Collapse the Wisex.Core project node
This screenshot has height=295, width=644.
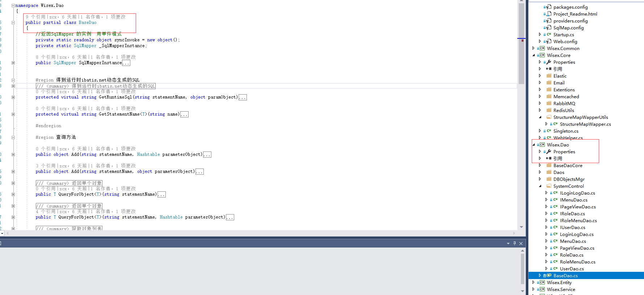point(534,55)
